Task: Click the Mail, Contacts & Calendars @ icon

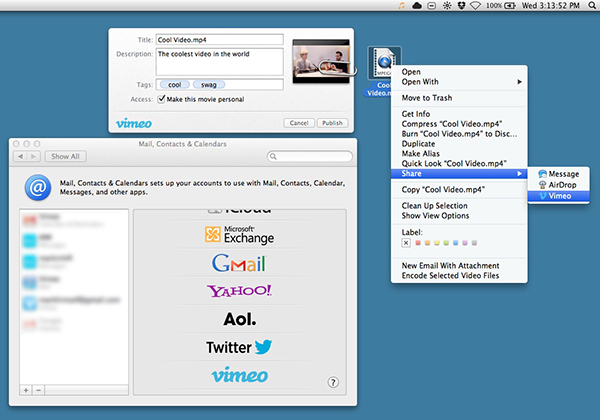Action: click(x=38, y=187)
